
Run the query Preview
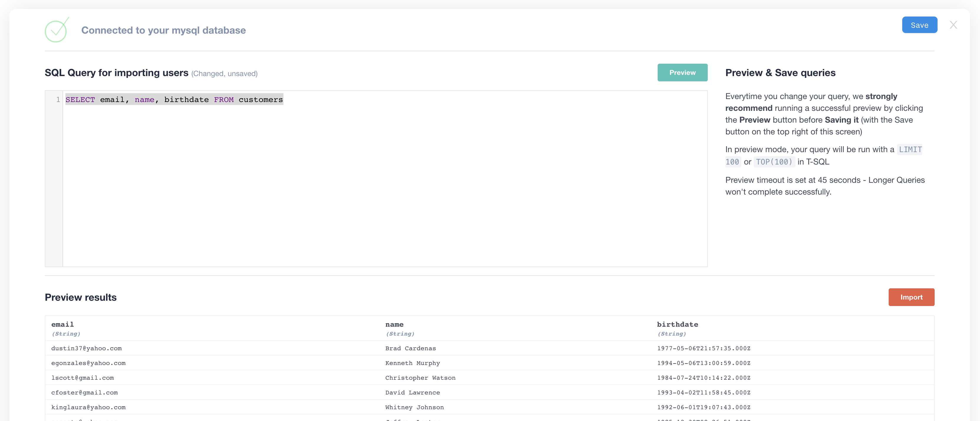click(x=682, y=72)
